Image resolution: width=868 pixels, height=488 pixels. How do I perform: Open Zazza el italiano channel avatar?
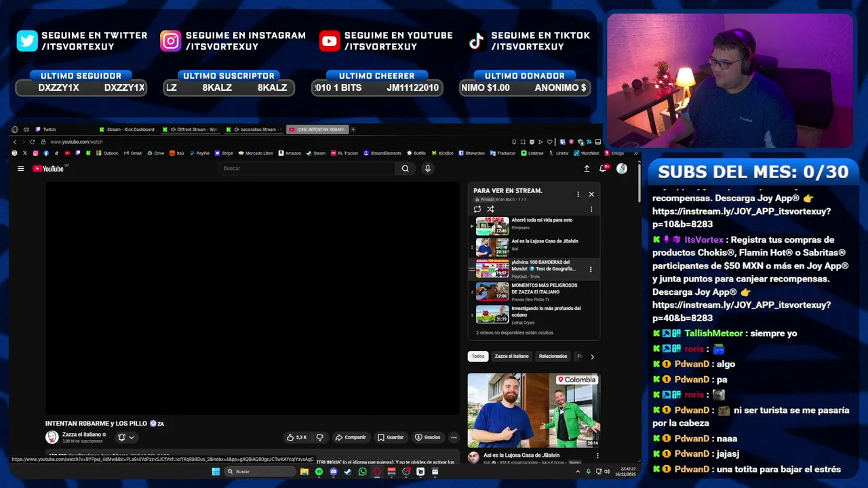pyautogui.click(x=52, y=437)
